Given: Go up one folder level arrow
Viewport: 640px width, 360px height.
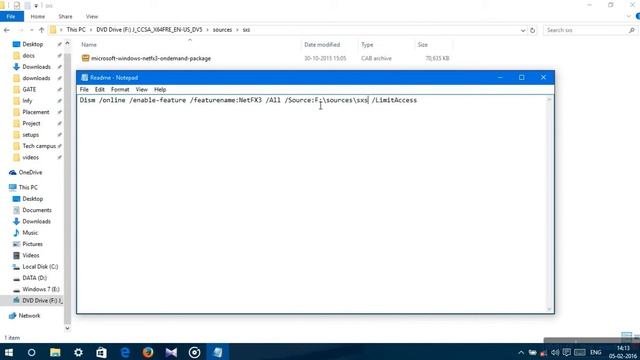Looking at the screenshot, I should click(42, 30).
